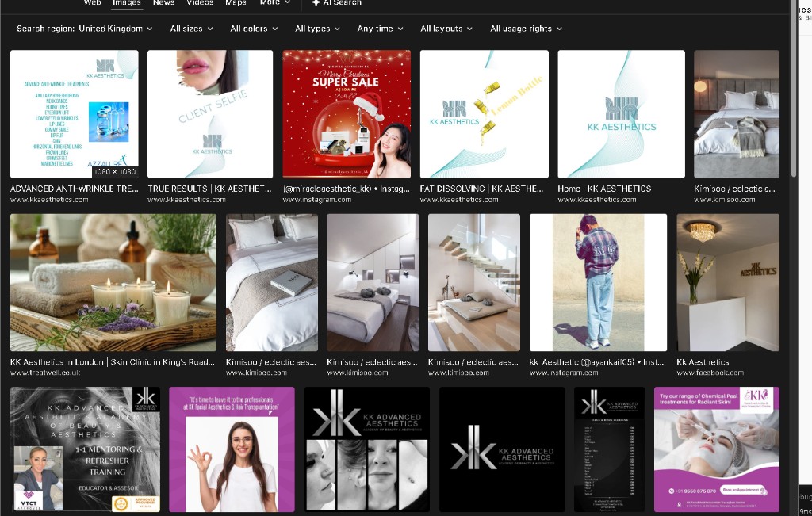Open the man in plaid shirt image
Screen dimensions: 812x516
pyautogui.click(x=598, y=283)
